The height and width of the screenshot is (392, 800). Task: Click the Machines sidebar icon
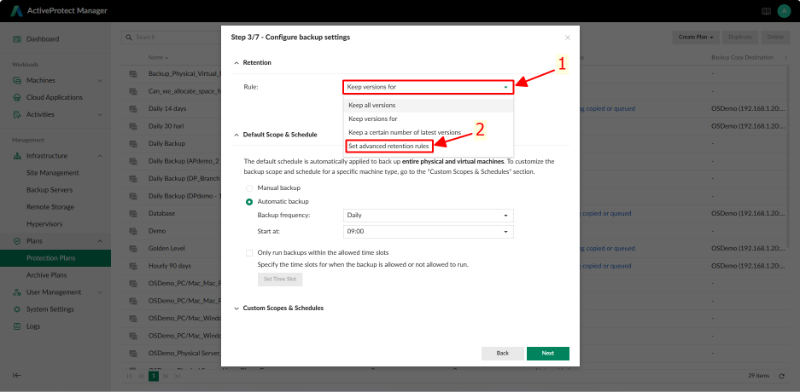coord(17,81)
